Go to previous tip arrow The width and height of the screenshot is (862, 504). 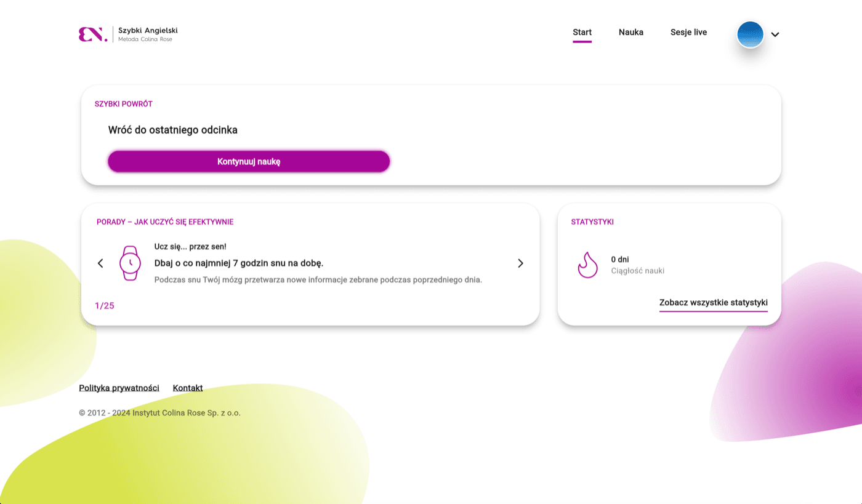point(100,263)
